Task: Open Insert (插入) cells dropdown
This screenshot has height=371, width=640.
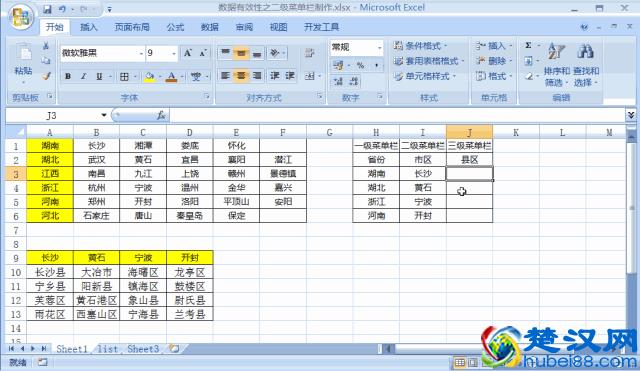Action: coord(494,46)
